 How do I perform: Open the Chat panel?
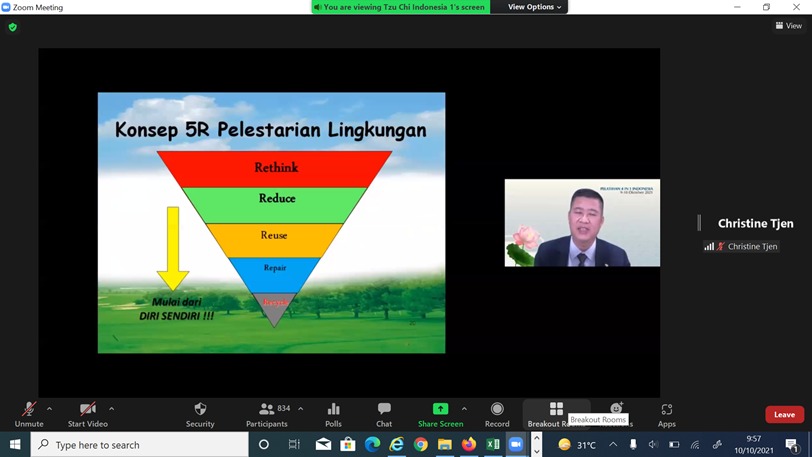pos(384,415)
